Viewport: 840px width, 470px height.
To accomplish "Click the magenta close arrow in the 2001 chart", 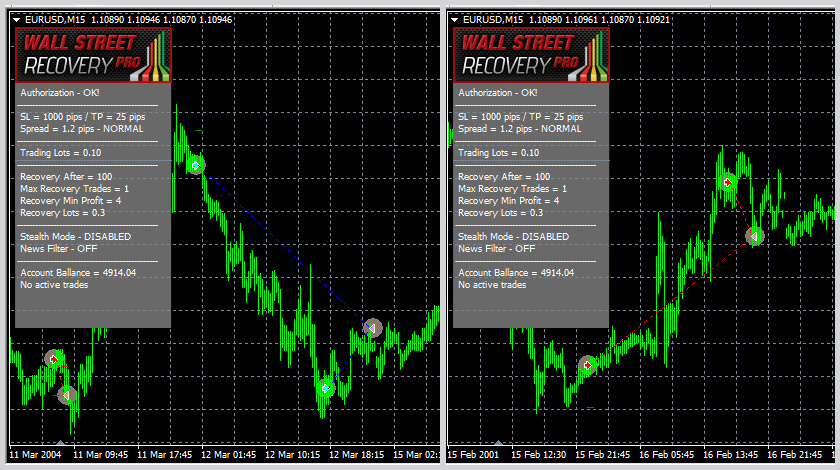I will 754,236.
